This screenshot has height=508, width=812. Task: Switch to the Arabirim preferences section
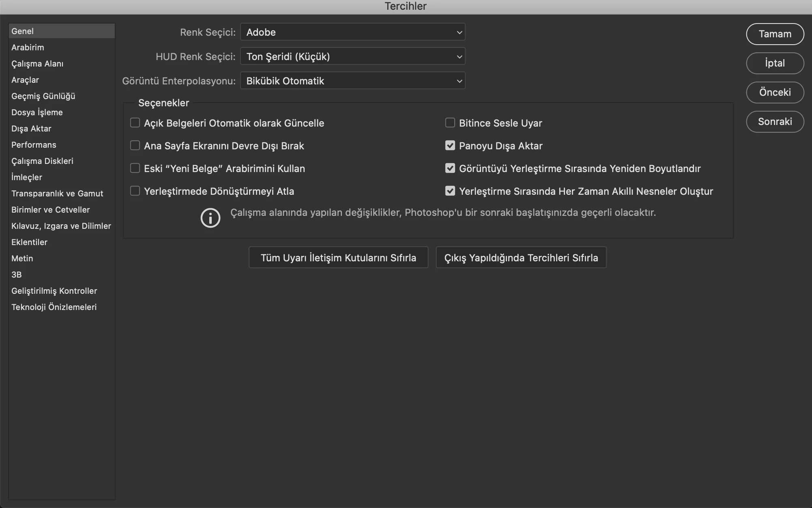(x=28, y=47)
